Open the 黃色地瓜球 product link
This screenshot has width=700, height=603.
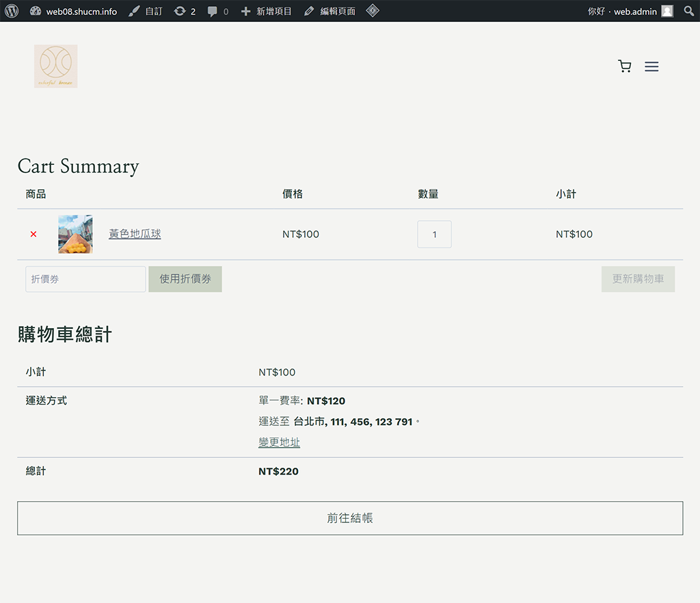(135, 234)
